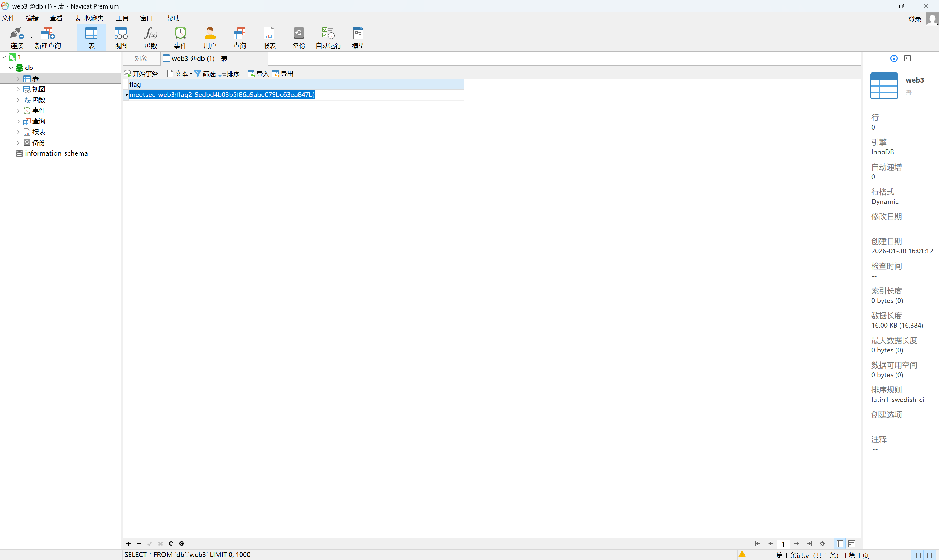Switch to form view in the bottom bar
Viewport: 939px width, 560px height.
(852, 543)
